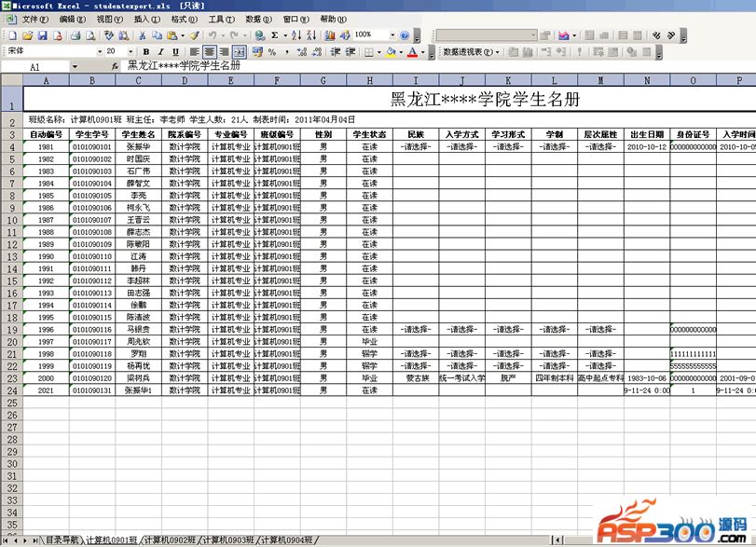Run the spelling check tool

tap(109, 35)
